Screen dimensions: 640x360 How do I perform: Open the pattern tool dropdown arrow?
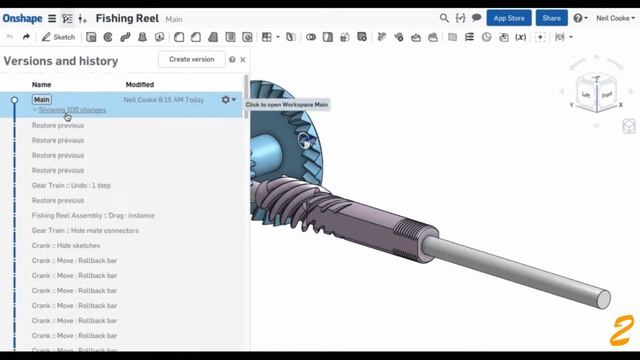(278, 37)
